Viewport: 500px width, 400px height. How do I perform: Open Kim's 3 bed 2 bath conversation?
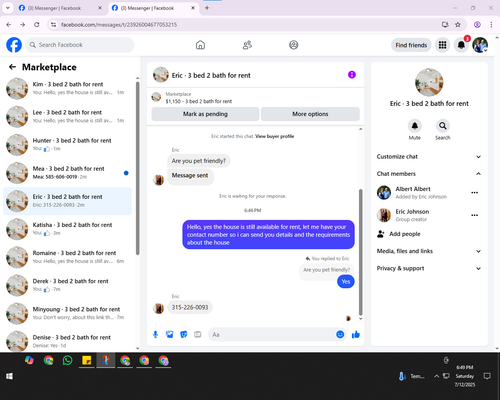point(67,88)
